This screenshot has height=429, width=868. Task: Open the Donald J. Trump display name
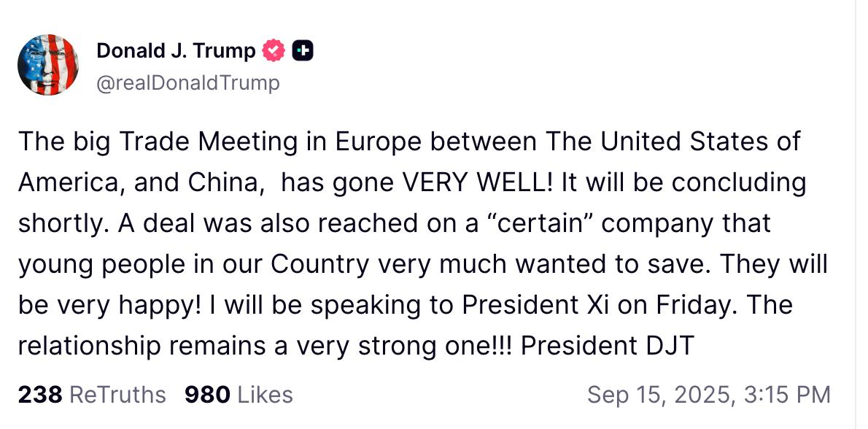(x=176, y=51)
